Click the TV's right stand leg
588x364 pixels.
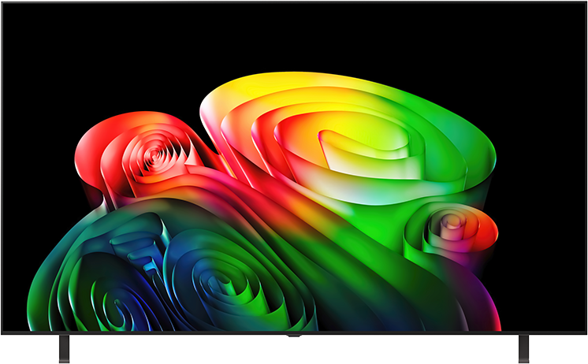click(x=523, y=348)
